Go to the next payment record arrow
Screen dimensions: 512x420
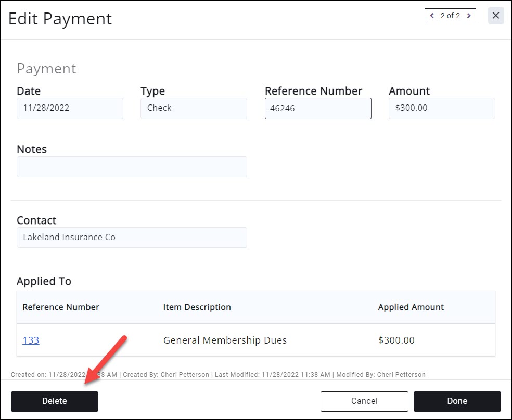click(x=469, y=16)
